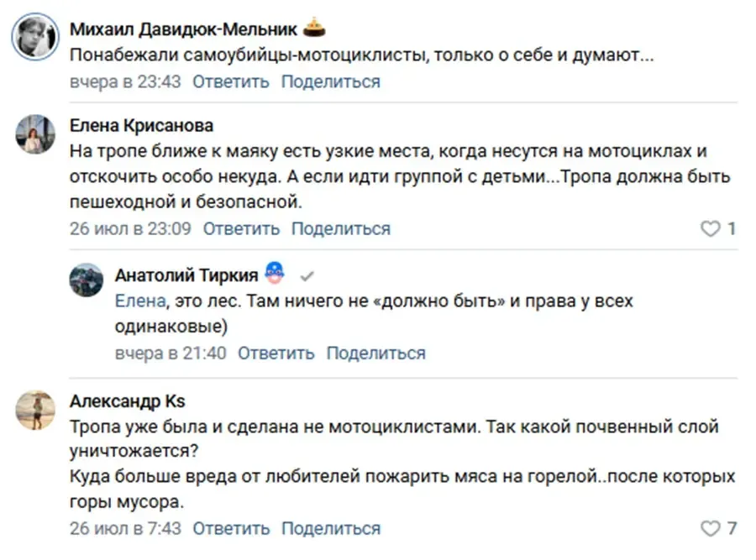Screen dimensions: 756x560
Task: Open the timestamp '26 июл в 7:43'
Action: (125, 528)
